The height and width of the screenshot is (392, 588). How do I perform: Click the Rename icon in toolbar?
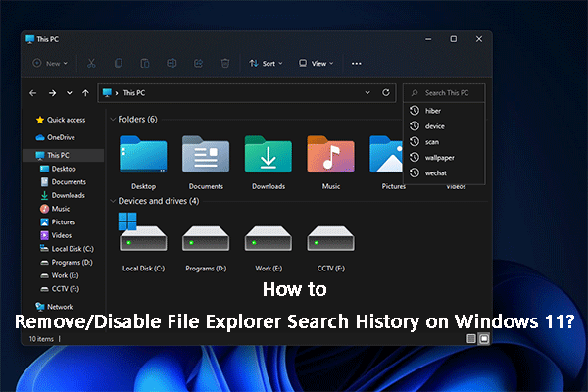point(171,63)
